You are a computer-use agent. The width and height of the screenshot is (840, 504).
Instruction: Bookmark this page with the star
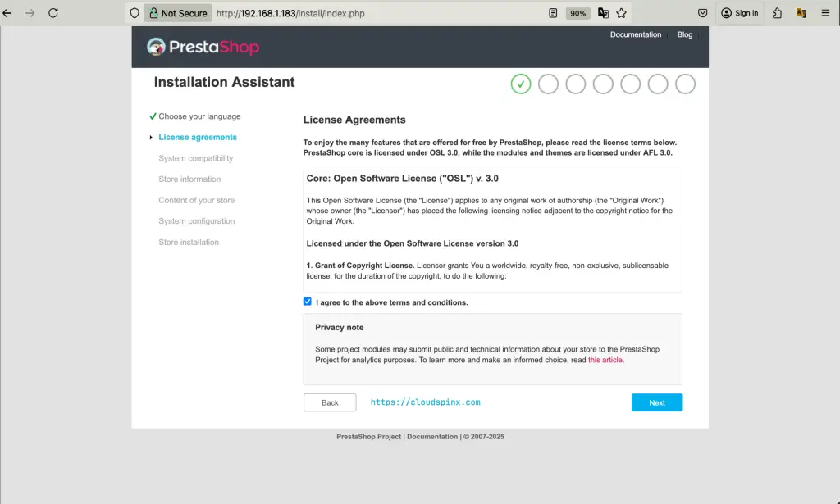pos(621,12)
